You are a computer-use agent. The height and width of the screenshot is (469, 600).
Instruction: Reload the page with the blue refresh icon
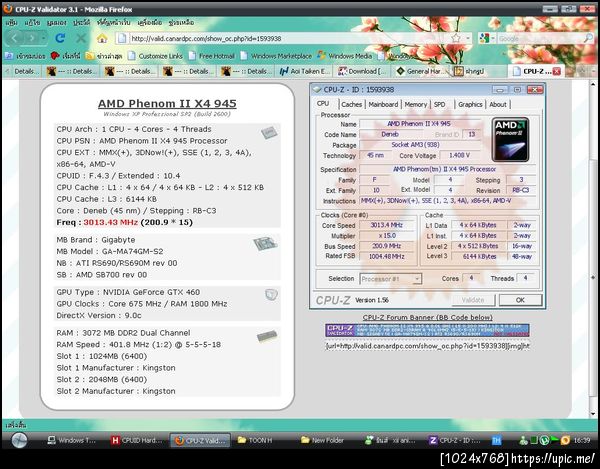[60, 38]
